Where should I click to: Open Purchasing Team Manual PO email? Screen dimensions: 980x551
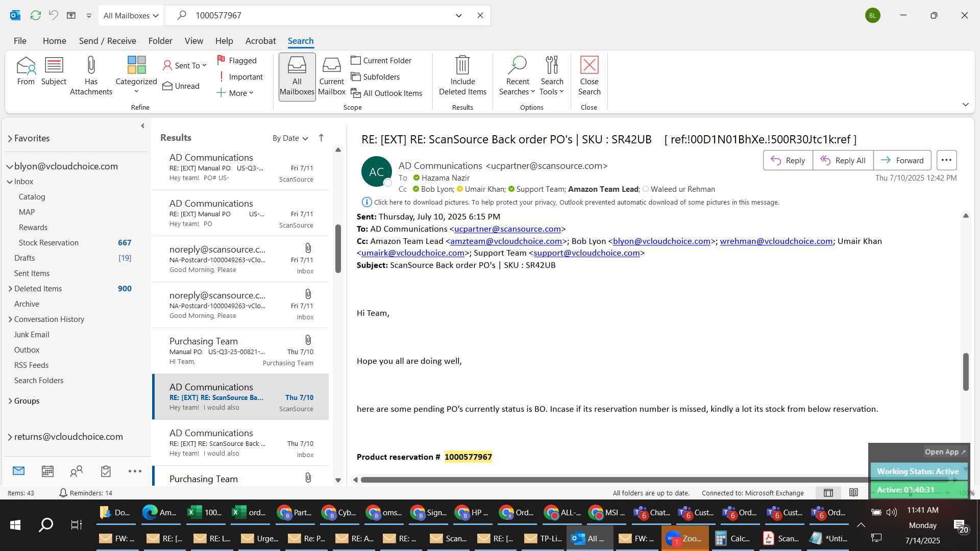[240, 351]
